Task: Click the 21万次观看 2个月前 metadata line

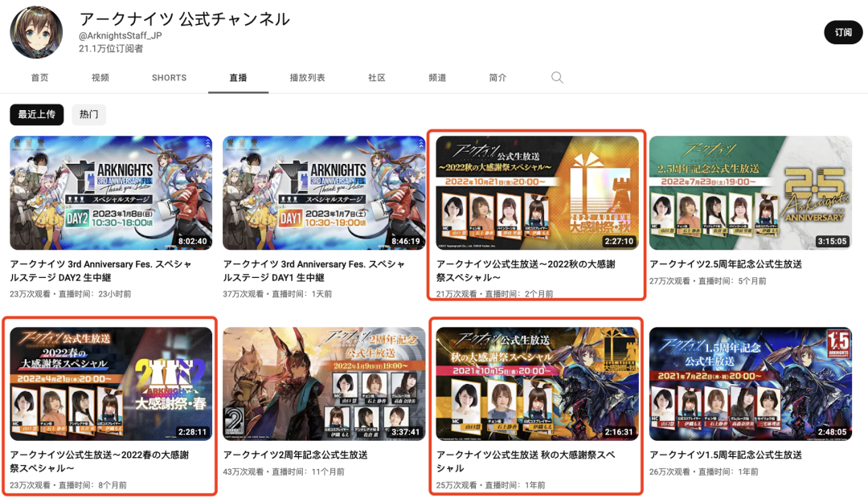Action: [495, 294]
